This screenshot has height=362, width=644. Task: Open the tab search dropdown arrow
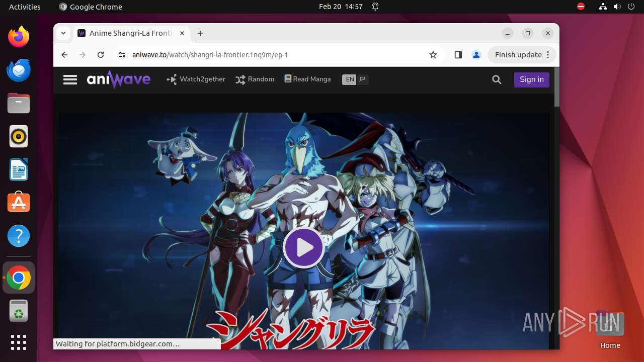click(x=63, y=33)
